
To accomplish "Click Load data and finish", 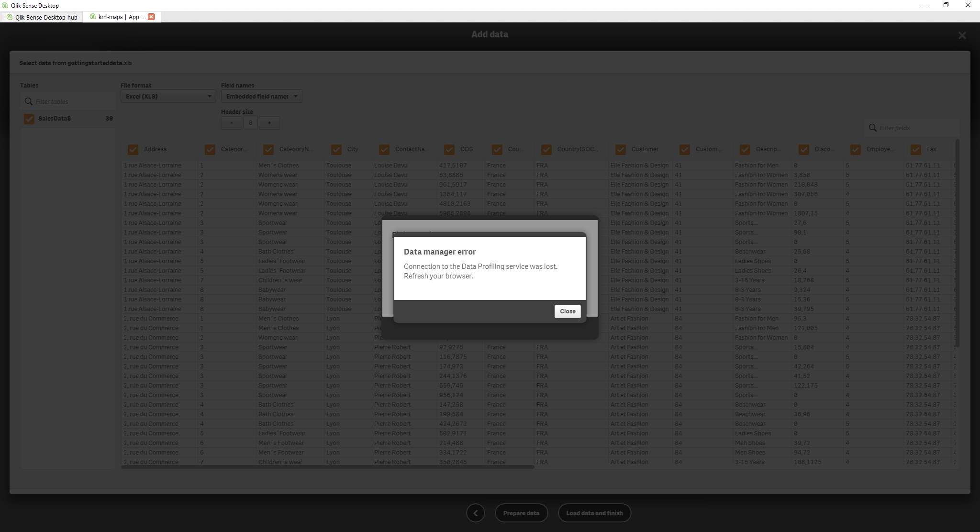I will coord(594,512).
